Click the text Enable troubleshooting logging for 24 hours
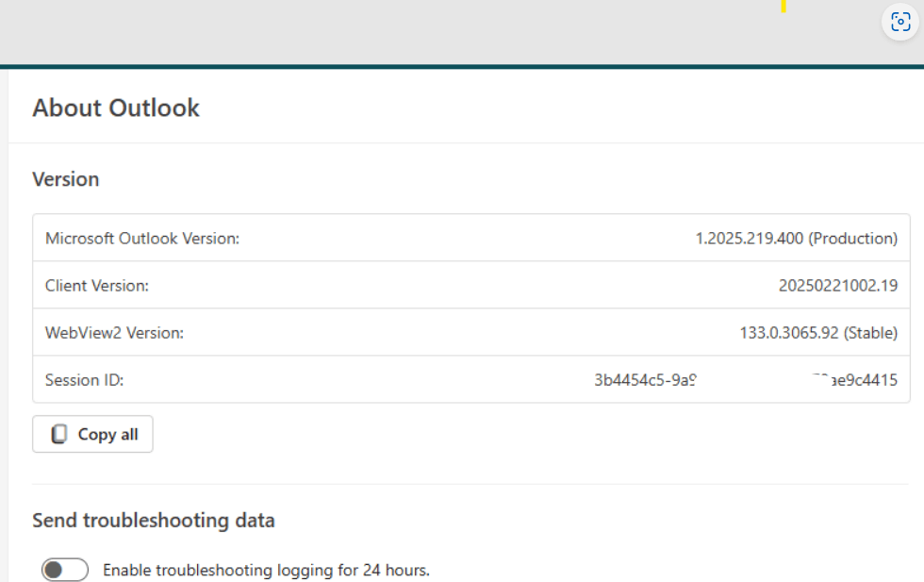 coord(266,570)
